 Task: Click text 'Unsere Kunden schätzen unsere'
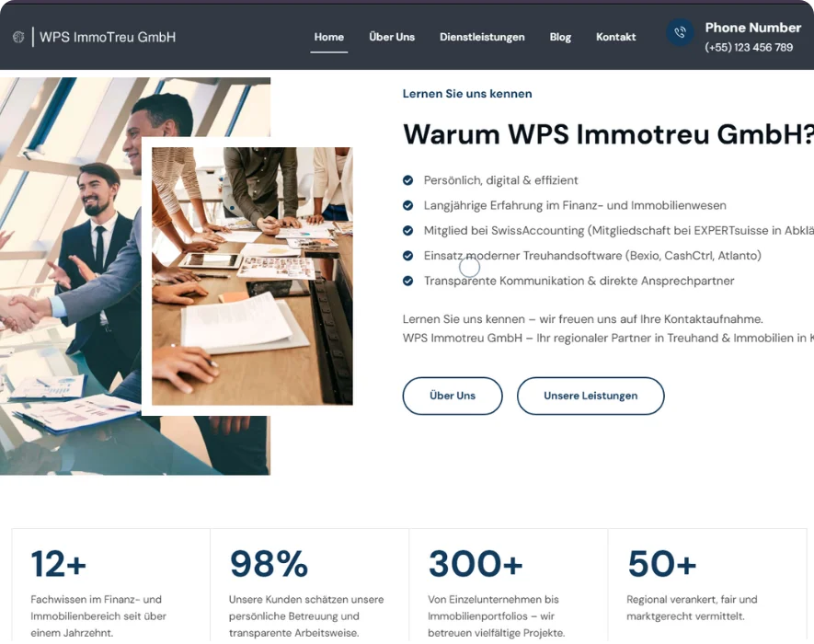click(x=306, y=599)
